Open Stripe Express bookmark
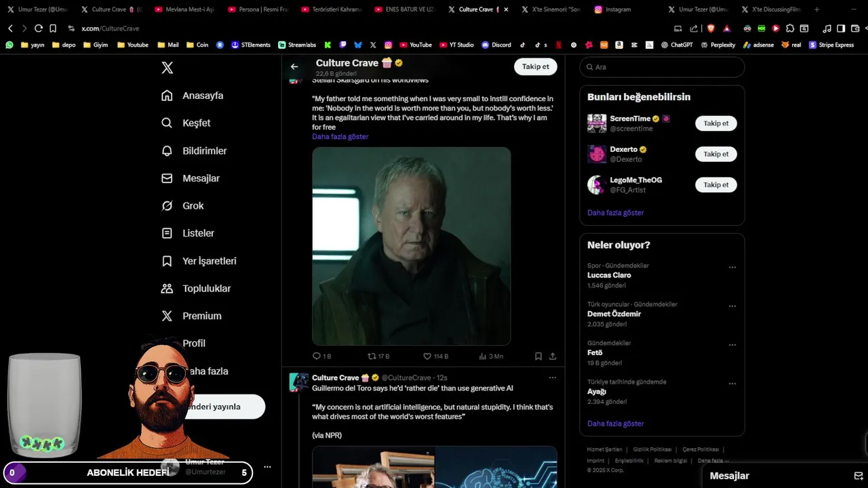The height and width of the screenshot is (488, 868). click(831, 45)
